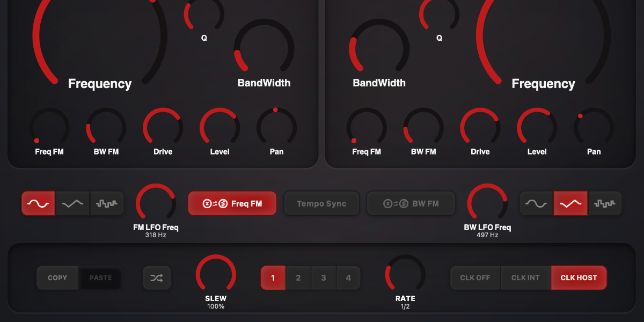Select sine waveform for FM LFO
Image resolution: width=644 pixels, height=322 pixels.
point(38,204)
